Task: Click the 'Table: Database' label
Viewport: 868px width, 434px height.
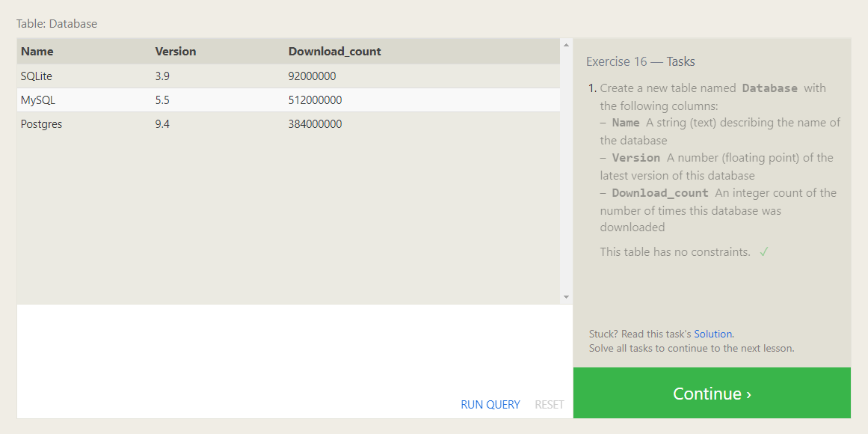Action: [57, 24]
